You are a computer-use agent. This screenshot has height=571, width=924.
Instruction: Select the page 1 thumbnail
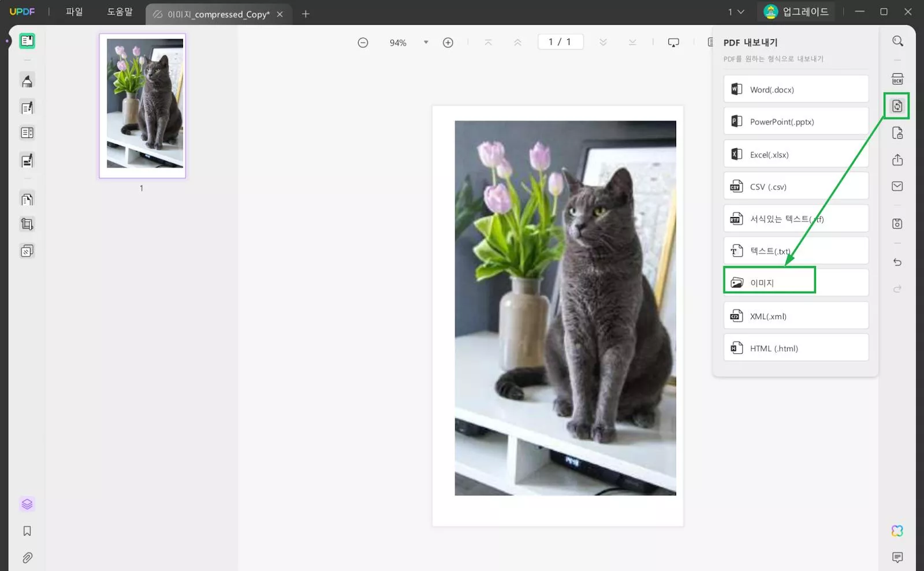pyautogui.click(x=143, y=106)
